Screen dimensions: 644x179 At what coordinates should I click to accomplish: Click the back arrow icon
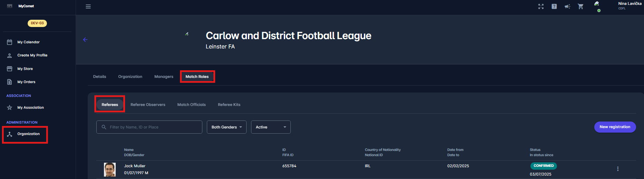click(x=85, y=40)
